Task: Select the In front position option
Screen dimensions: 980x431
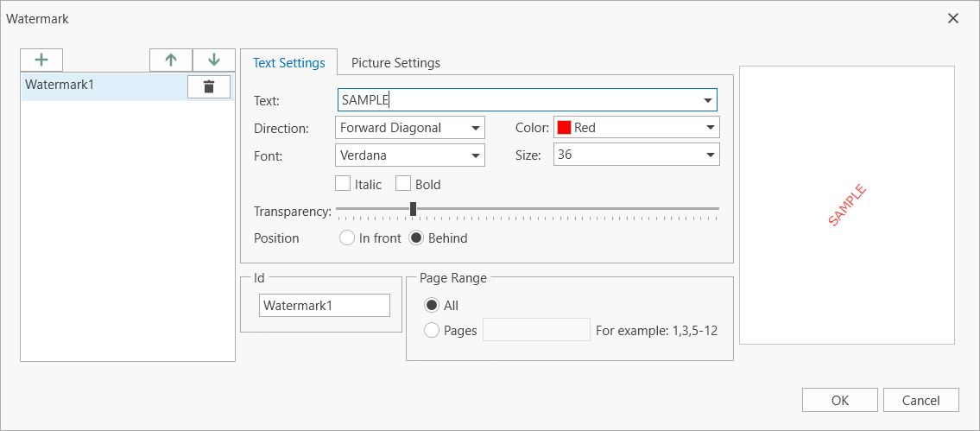Action: coord(346,238)
